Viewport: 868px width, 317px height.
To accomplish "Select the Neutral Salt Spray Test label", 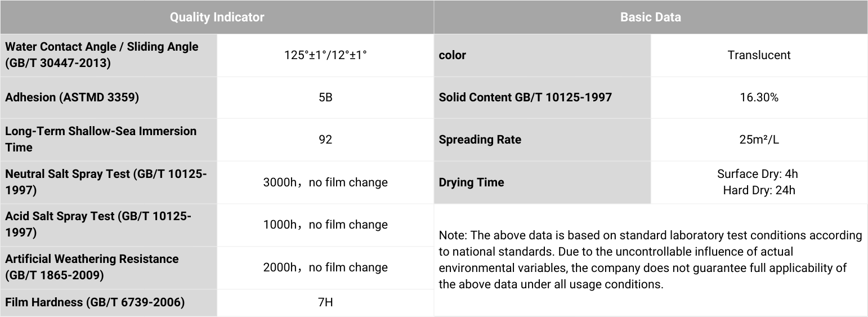I will [106, 182].
